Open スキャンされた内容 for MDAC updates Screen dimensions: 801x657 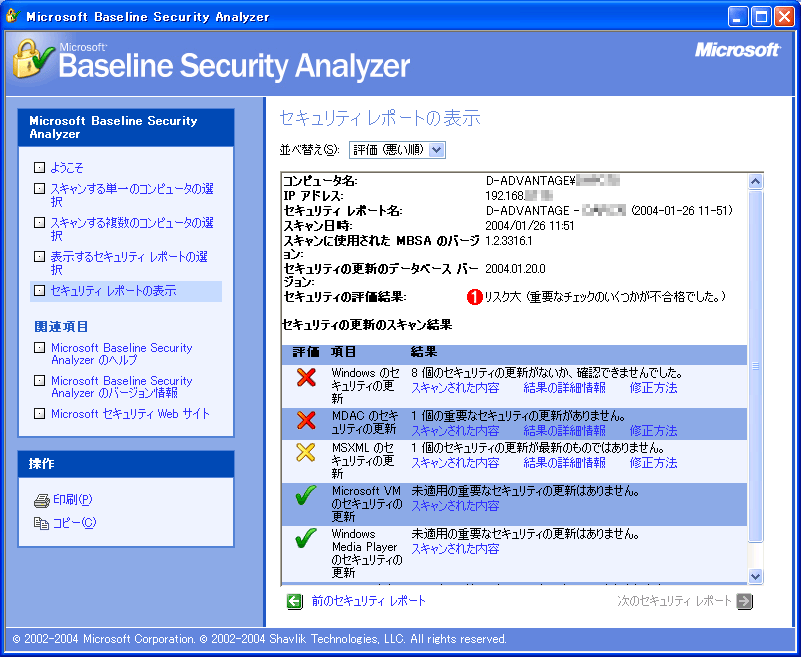tap(455, 431)
